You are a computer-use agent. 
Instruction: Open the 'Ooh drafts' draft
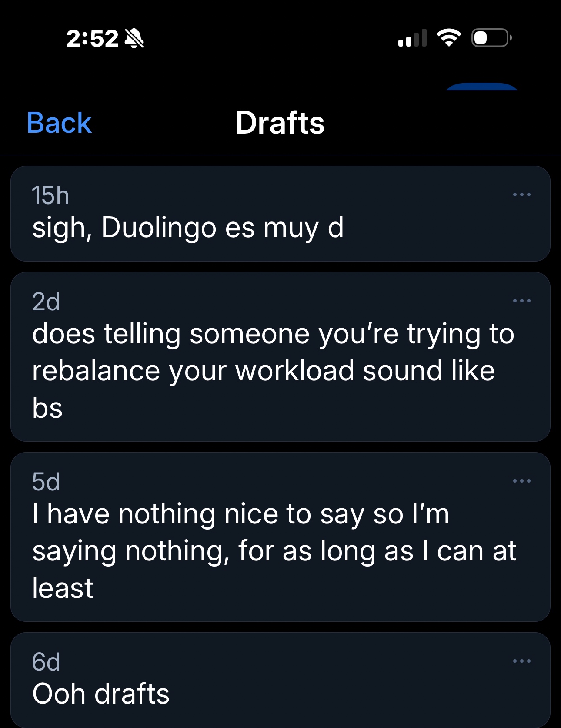101,694
